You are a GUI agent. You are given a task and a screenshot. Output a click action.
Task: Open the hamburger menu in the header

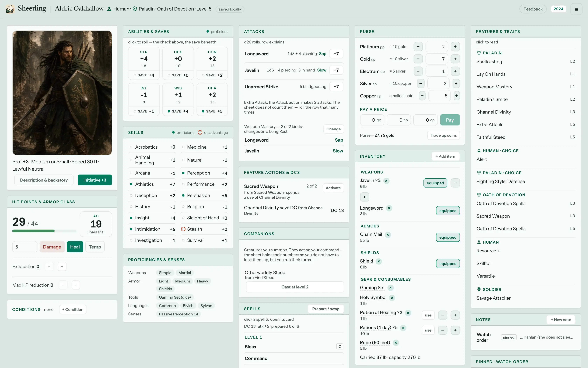[x=576, y=9]
